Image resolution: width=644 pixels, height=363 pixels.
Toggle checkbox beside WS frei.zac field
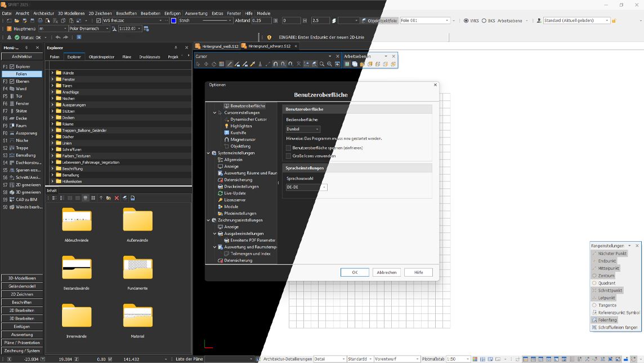click(99, 20)
